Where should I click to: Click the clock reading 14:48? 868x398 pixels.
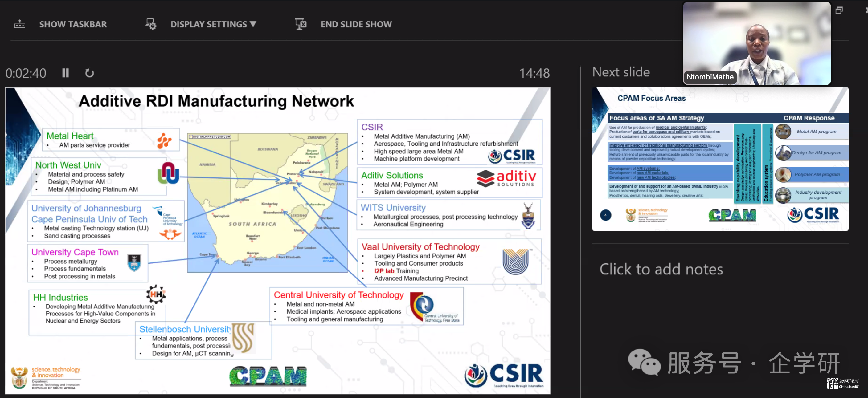pyautogui.click(x=534, y=73)
